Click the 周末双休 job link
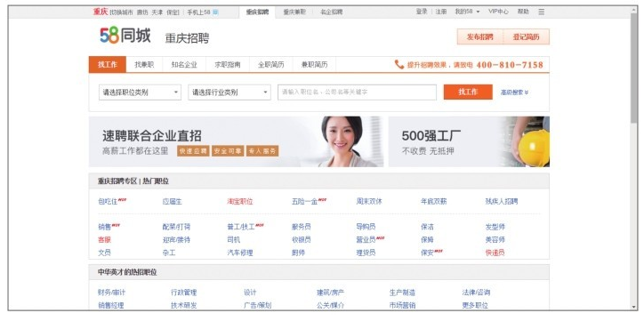644x321 pixels. pyautogui.click(x=369, y=202)
